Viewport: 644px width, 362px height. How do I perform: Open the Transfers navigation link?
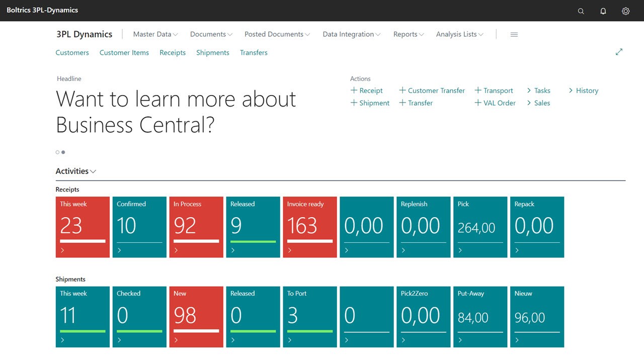click(254, 52)
